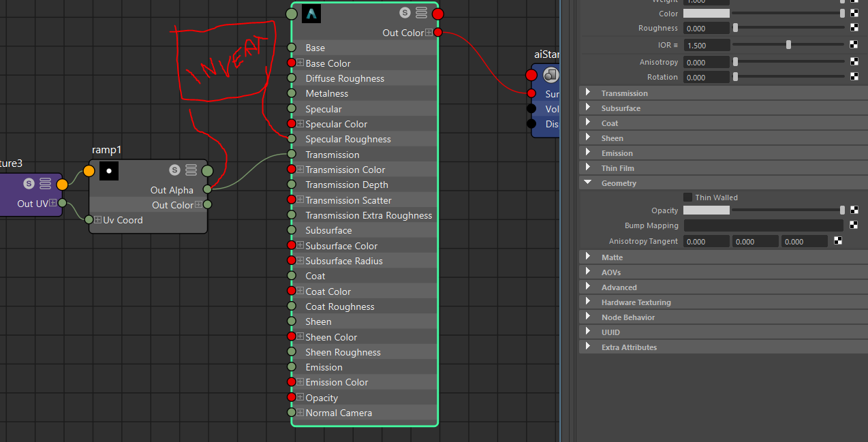This screenshot has height=442, width=868.
Task: Click the shader ball "S" icon on the selected node
Action: (405, 12)
